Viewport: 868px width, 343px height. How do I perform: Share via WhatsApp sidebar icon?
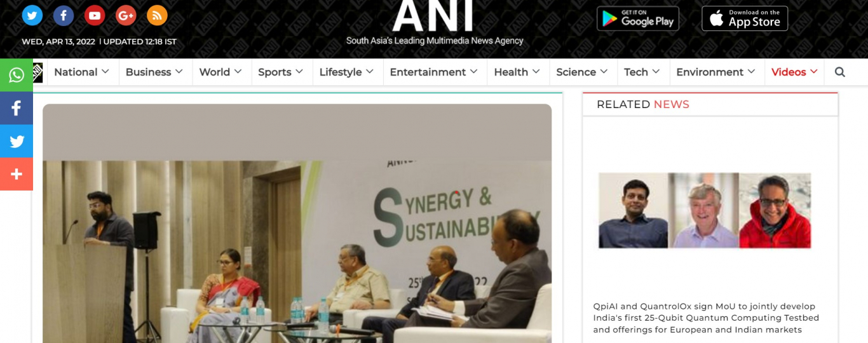pos(17,75)
